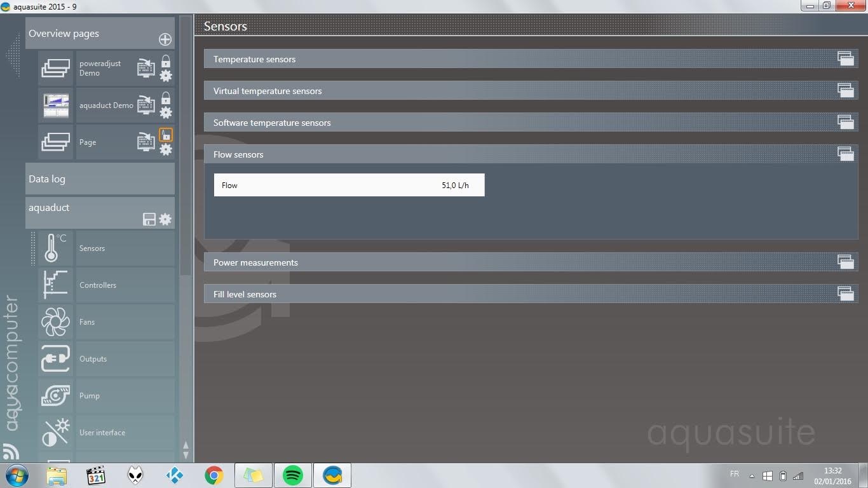The height and width of the screenshot is (488, 868).
Task: Open Pump via the pump icon
Action: [x=56, y=395]
